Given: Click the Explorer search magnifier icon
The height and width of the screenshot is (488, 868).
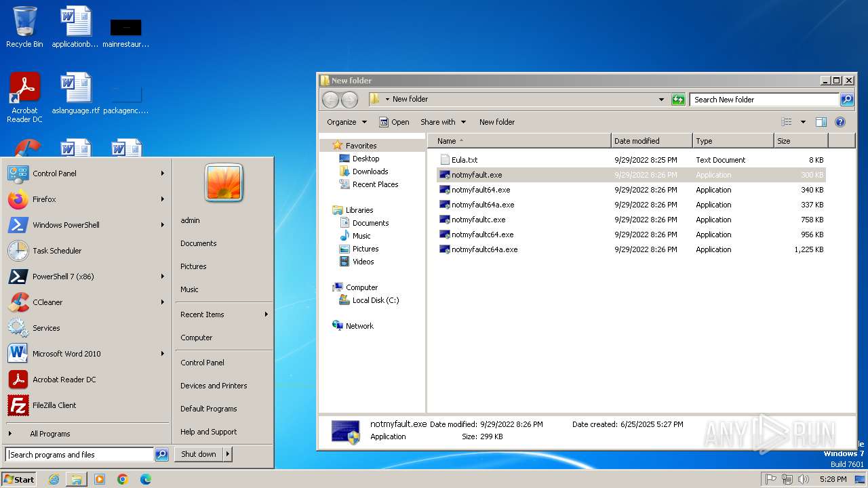Looking at the screenshot, I should click(x=847, y=100).
